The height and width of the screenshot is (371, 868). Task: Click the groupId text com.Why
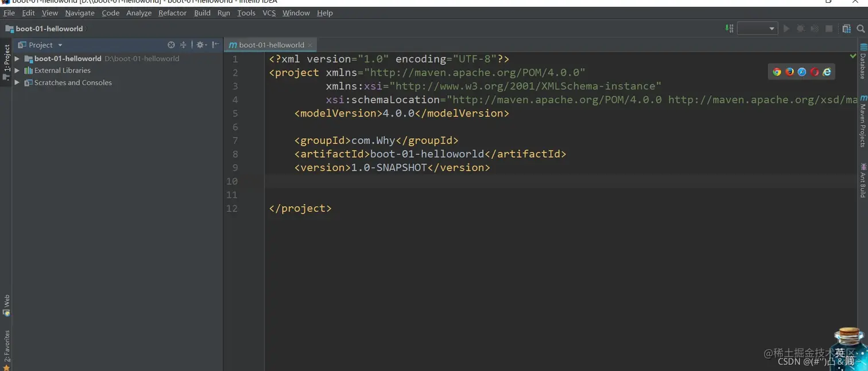373,140
